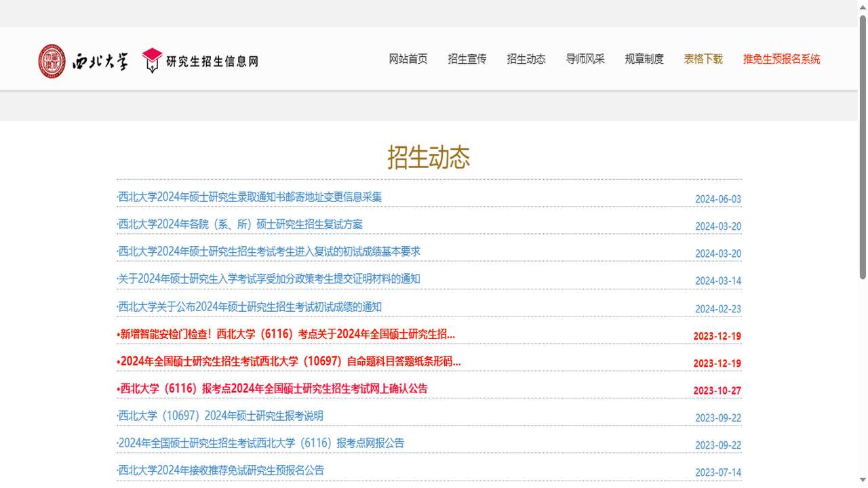Open the 网站首页 menu item
868x488 pixels.
click(408, 59)
